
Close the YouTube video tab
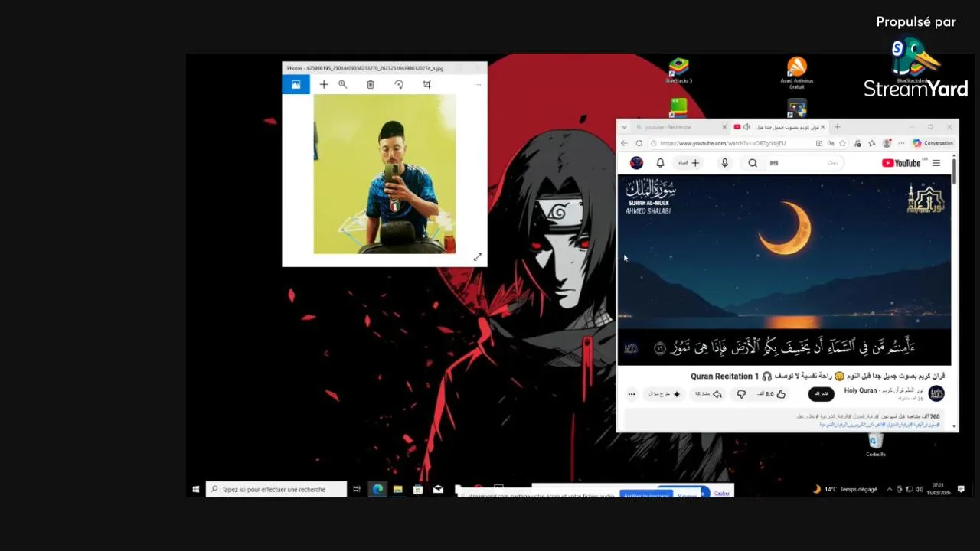tap(823, 127)
